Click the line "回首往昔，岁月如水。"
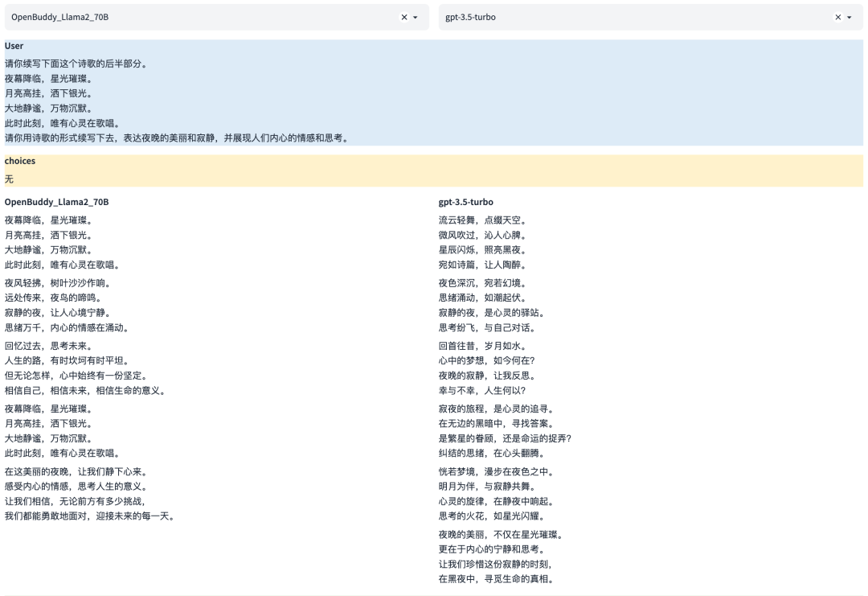This screenshot has height=596, width=868. (x=484, y=346)
